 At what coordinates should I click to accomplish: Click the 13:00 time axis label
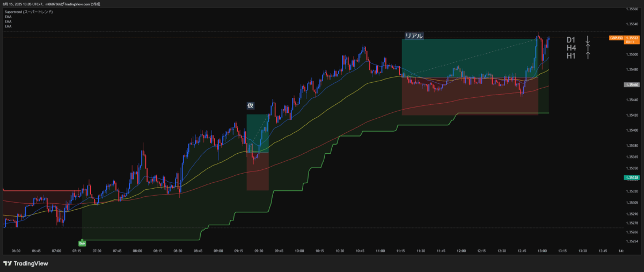click(x=543, y=250)
